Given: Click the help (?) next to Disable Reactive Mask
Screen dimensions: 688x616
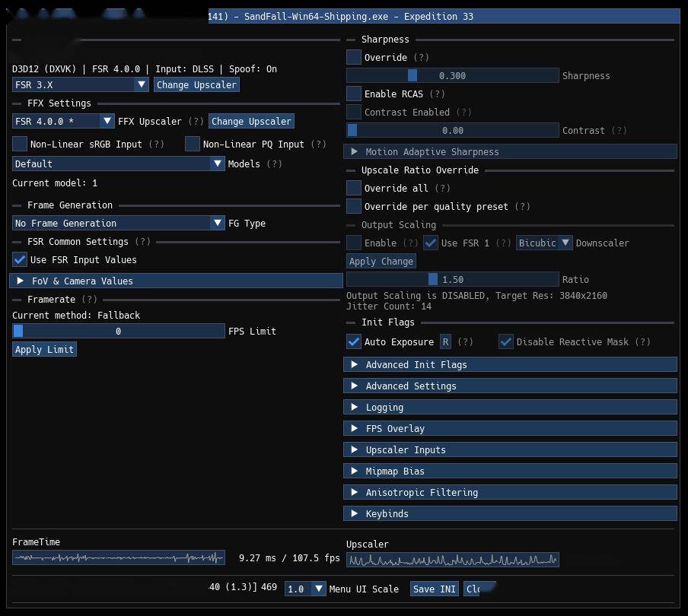Looking at the screenshot, I should (643, 341).
